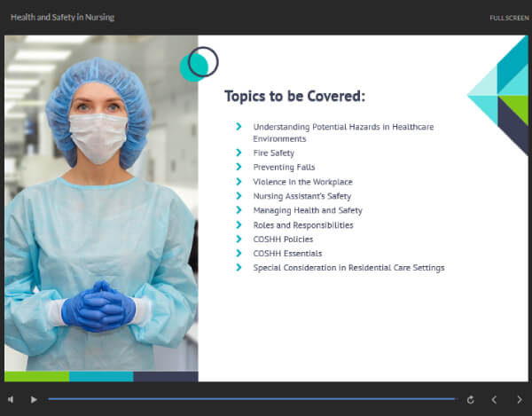Play the slide with the play button
This screenshot has width=532, height=416.
coord(34,400)
